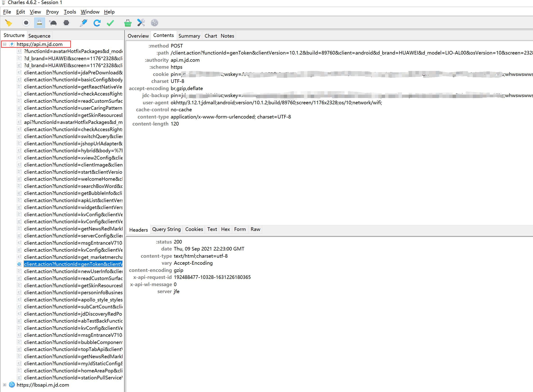Open the Tools wrench icon

[x=141, y=23]
